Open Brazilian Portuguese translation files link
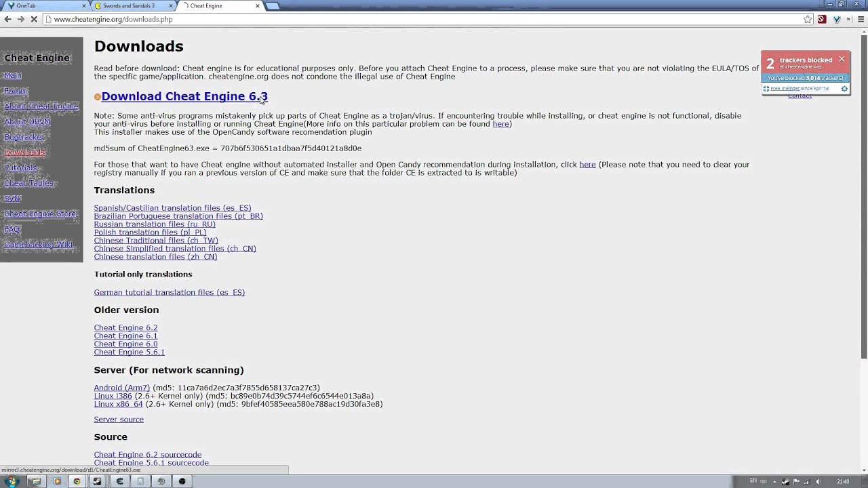The image size is (868, 488). point(178,216)
